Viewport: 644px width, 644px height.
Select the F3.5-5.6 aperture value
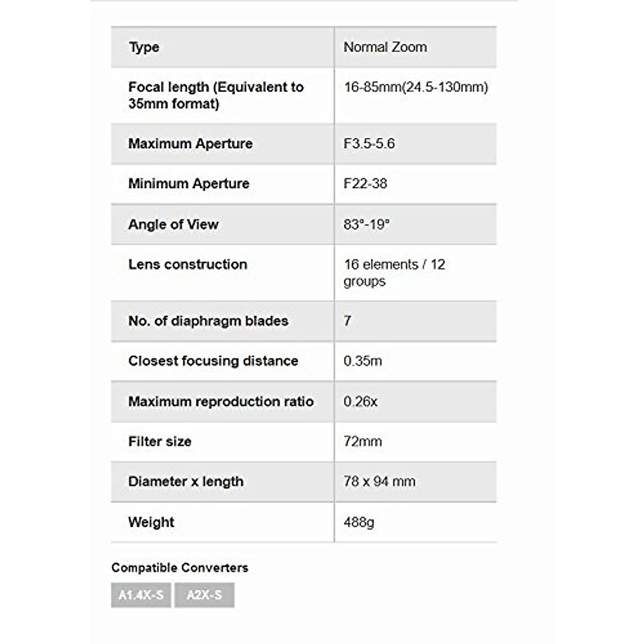coord(369,144)
